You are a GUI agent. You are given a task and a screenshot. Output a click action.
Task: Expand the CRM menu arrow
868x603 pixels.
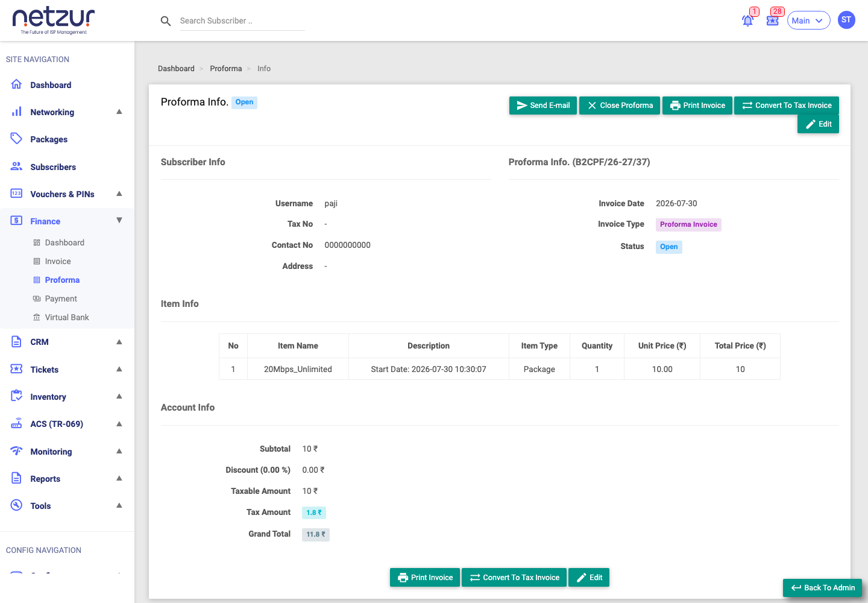point(119,342)
